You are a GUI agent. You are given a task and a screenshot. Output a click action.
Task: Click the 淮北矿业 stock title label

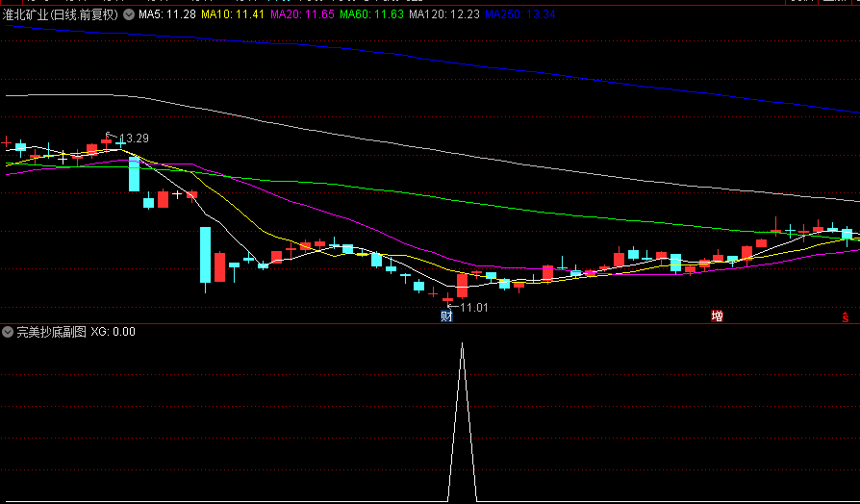pos(61,14)
